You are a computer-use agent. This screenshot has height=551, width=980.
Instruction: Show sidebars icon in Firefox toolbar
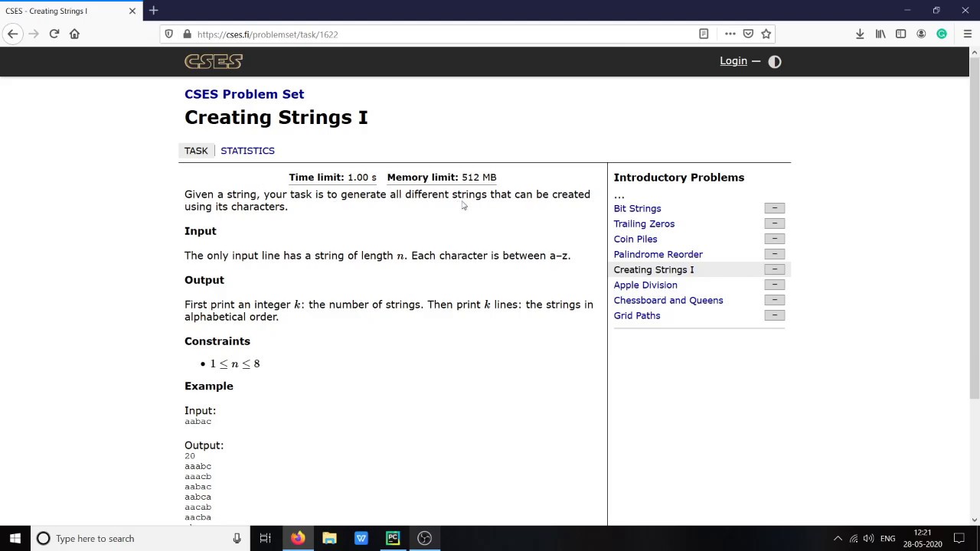click(x=901, y=34)
